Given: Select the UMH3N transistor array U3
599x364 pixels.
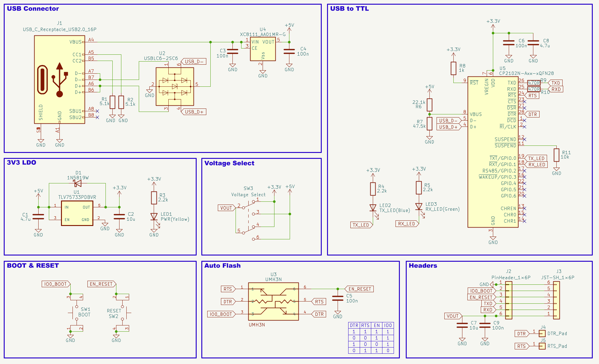Looking at the screenshot, I should pos(273,301).
